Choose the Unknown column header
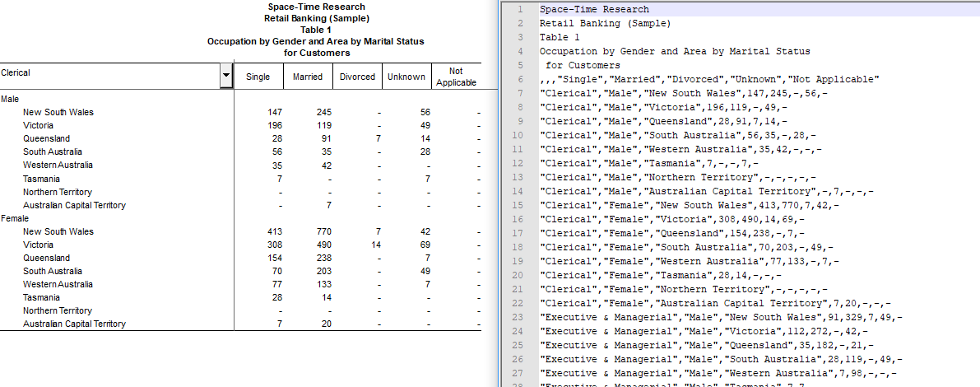Image resolution: width=980 pixels, height=387 pixels. pos(406,77)
